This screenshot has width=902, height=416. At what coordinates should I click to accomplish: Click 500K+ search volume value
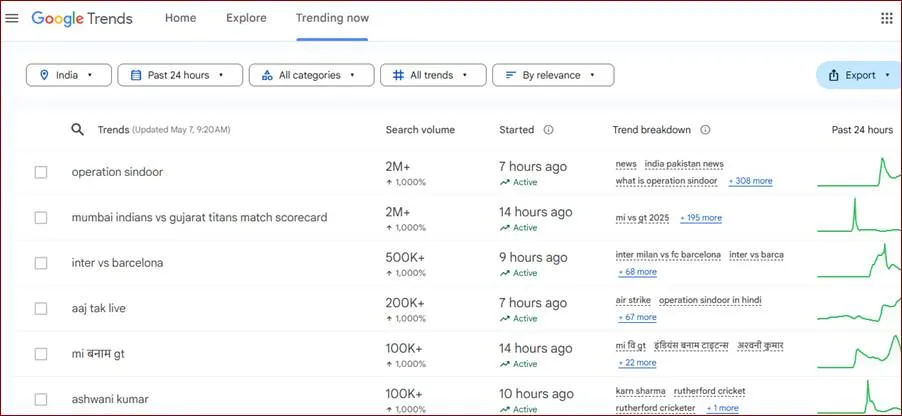(x=407, y=257)
